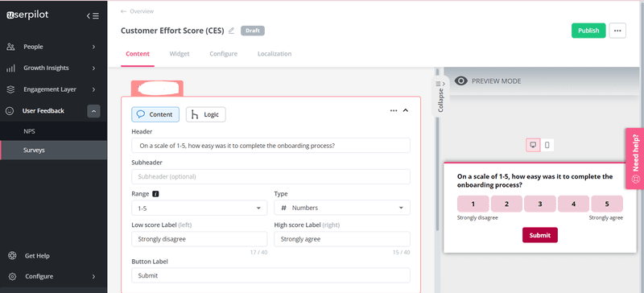Screen dimensions: 644x293
Task: Collapse the question card with chevron
Action: 406,110
